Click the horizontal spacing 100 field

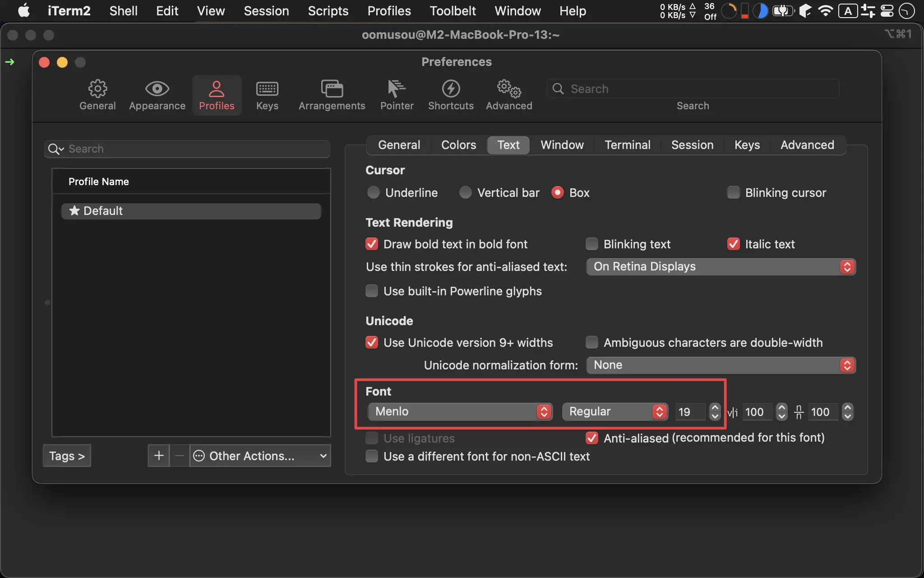point(757,412)
